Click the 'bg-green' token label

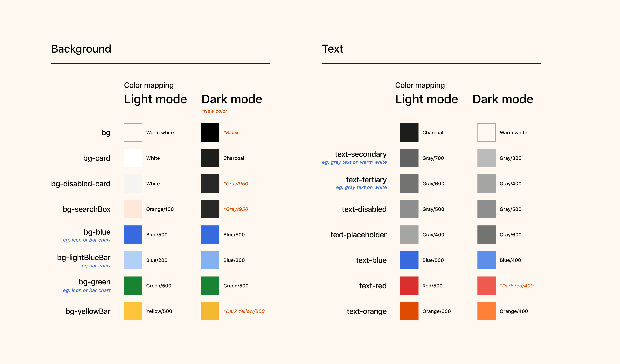click(x=95, y=282)
